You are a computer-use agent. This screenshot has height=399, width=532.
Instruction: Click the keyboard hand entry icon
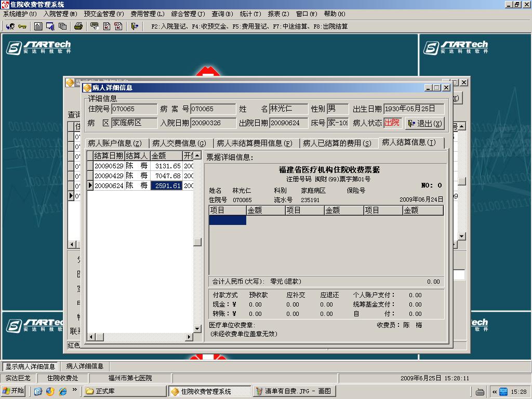click(95, 26)
